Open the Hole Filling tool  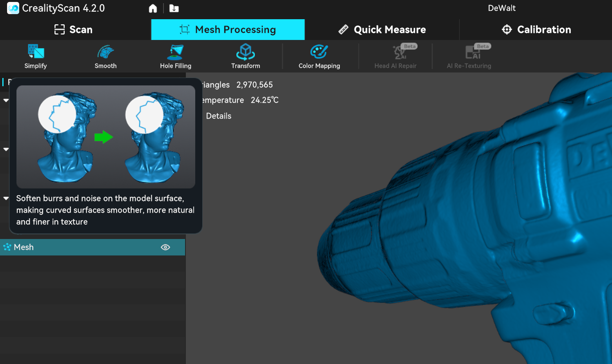[175, 56]
